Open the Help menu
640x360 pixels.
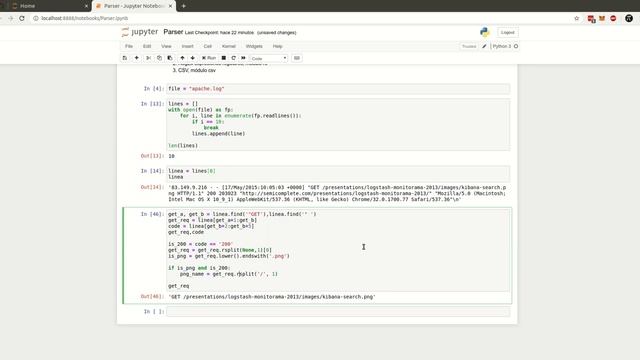(278, 46)
